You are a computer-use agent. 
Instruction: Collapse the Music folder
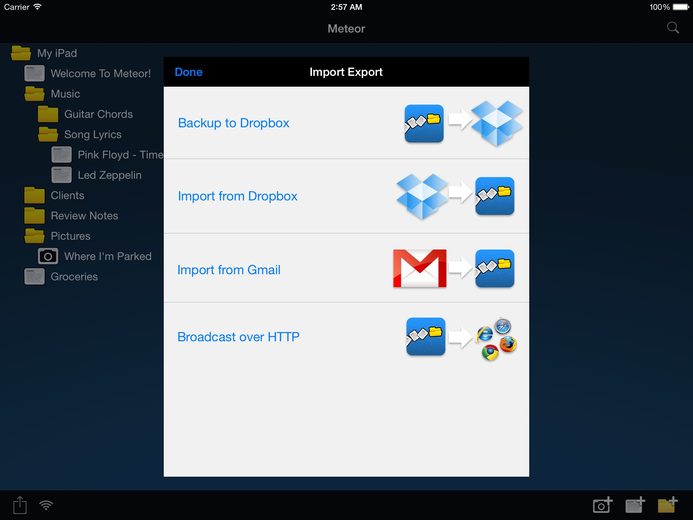(52, 94)
